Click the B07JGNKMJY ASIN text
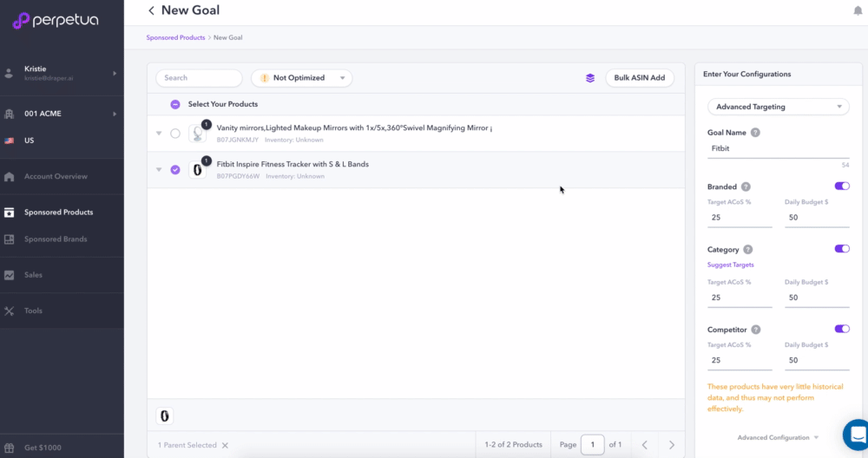The width and height of the screenshot is (868, 458). pyautogui.click(x=238, y=140)
